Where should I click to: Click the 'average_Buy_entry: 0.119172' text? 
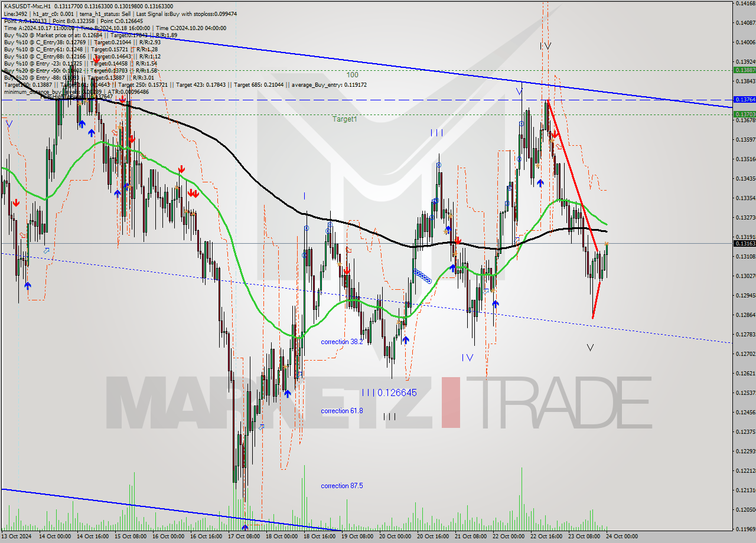pyautogui.click(x=328, y=84)
